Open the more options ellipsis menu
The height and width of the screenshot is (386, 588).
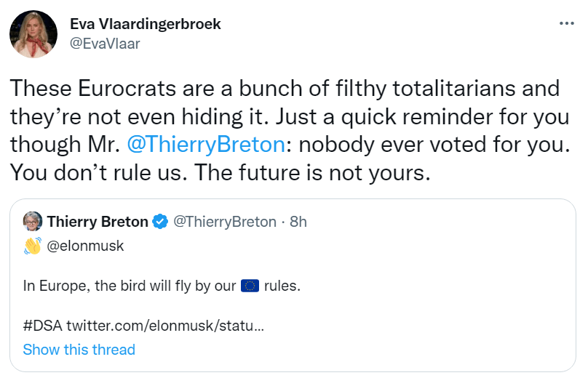coord(566,23)
